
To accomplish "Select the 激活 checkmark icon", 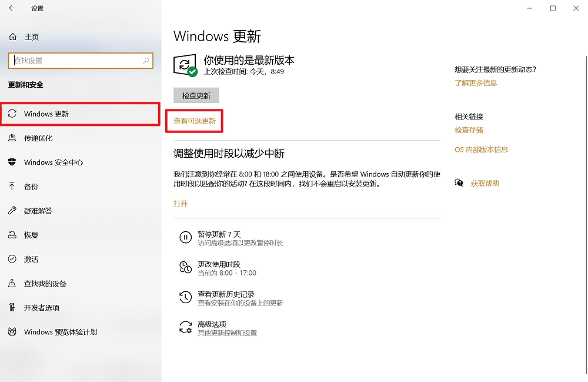I will pyautogui.click(x=13, y=259).
